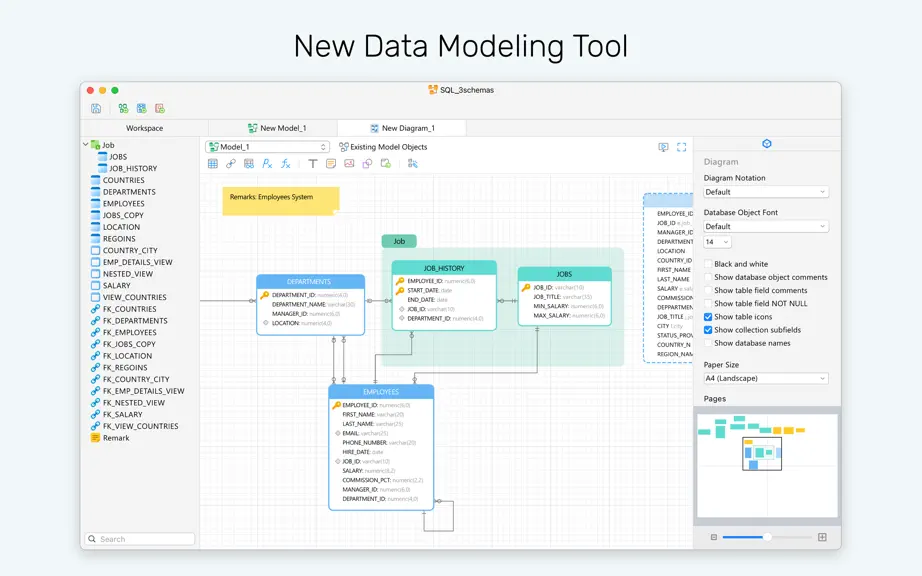
Task: Open the Diagram Notation dropdown
Action: click(766, 192)
